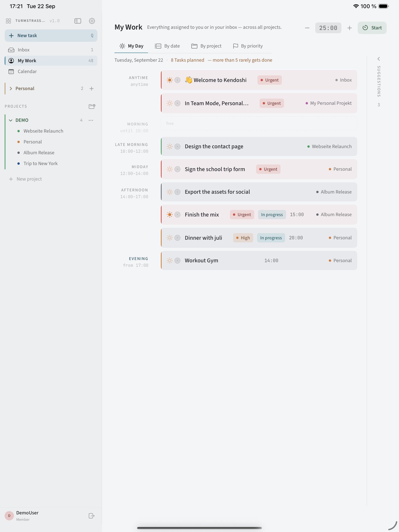Viewport: 399px width, 532px height.
Task: Mark Design the contact page complete
Action: tap(177, 146)
